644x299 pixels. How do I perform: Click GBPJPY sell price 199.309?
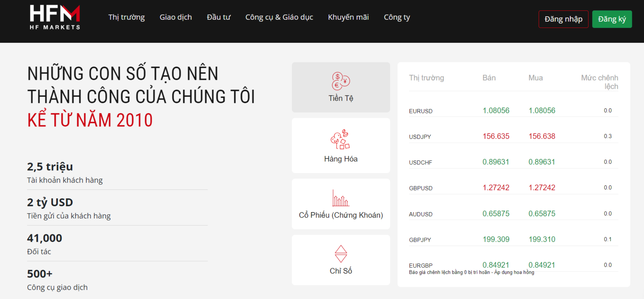496,239
